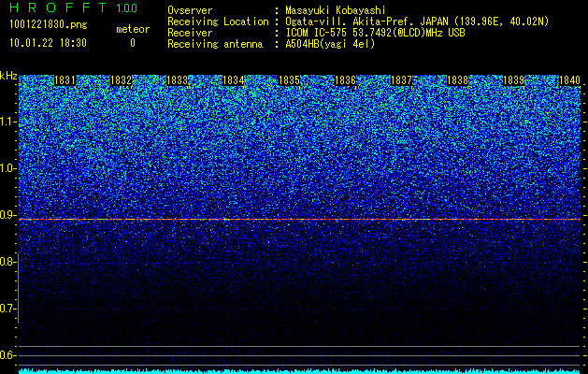
Task: Click the A504HB(yagi 4el) antenna text
Action: pos(330,44)
